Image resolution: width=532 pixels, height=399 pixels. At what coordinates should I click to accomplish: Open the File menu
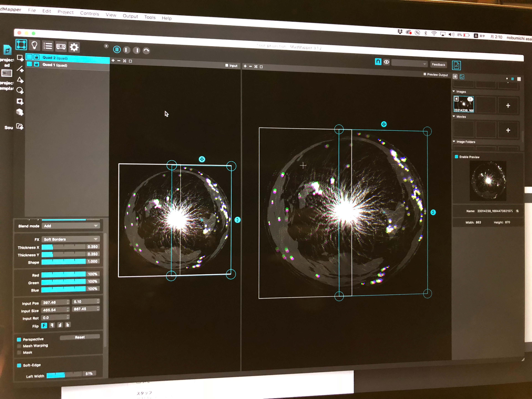[32, 10]
